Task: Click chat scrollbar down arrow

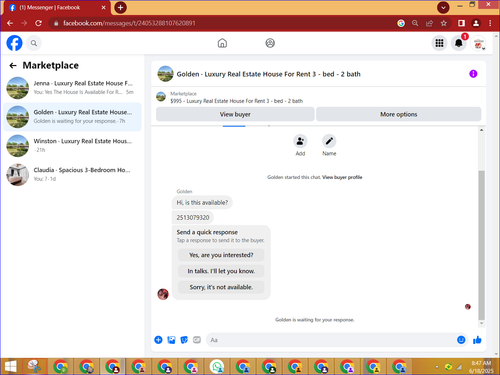Action: click(481, 323)
